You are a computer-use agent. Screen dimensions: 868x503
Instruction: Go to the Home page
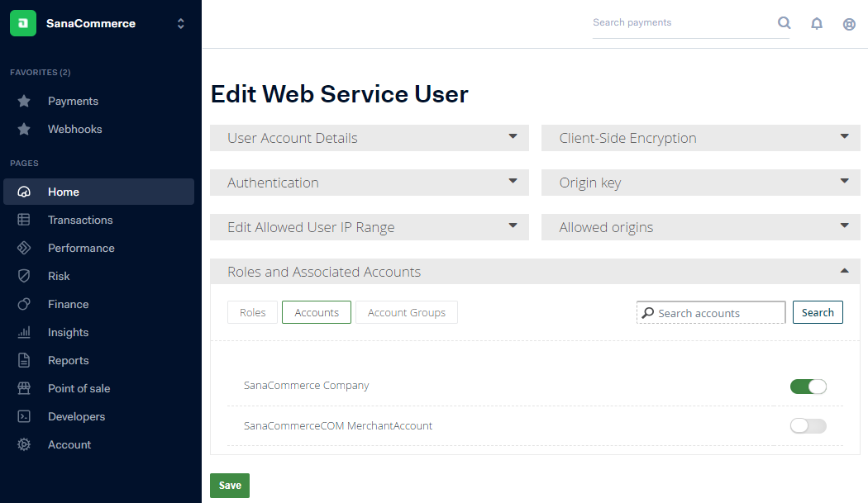98,192
